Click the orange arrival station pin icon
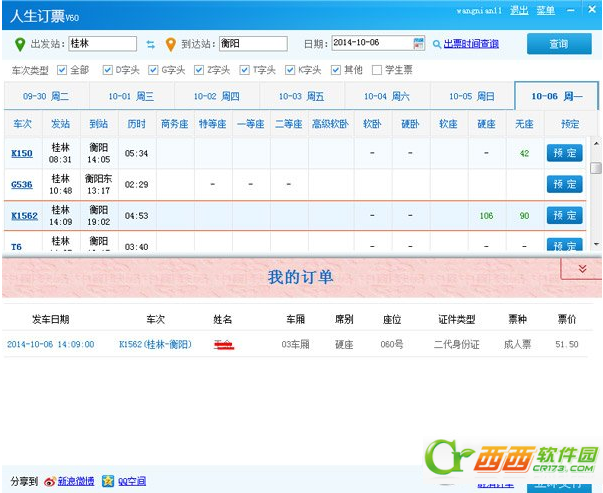Viewport: 603px width, 493px height. pyautogui.click(x=171, y=44)
